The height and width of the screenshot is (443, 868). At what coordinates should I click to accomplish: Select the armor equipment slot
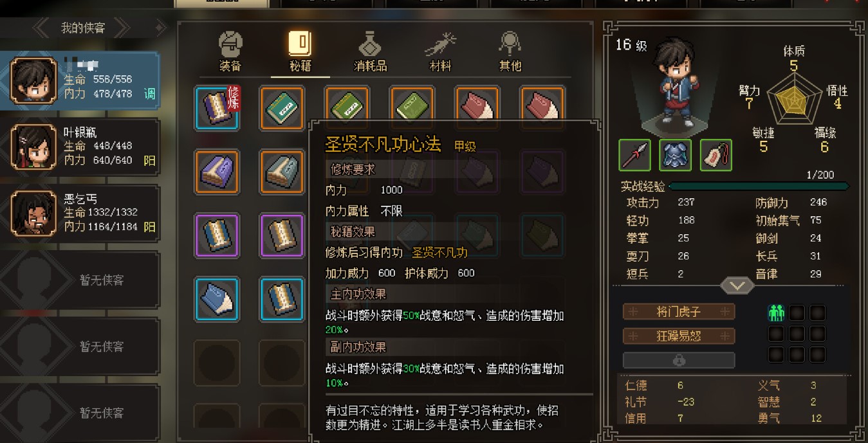(x=675, y=155)
